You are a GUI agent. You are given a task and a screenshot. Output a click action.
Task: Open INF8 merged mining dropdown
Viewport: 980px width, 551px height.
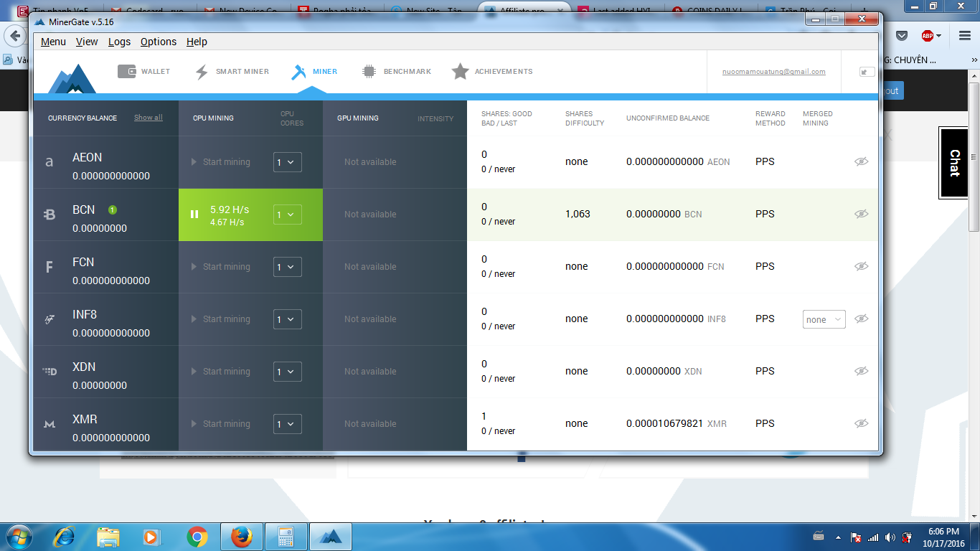pyautogui.click(x=824, y=320)
